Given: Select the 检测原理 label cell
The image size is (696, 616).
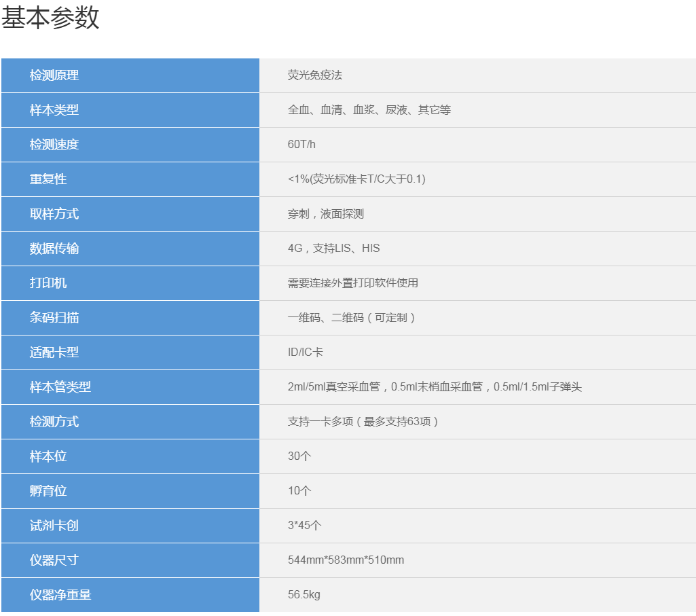Looking at the screenshot, I should tap(130, 75).
